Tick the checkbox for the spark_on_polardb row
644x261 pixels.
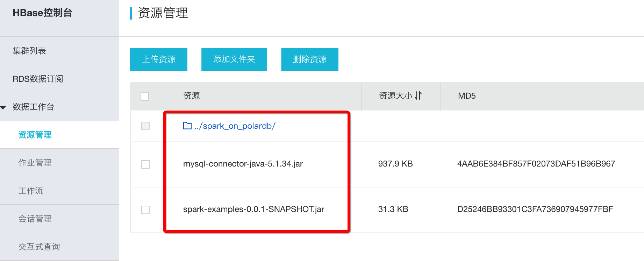(145, 126)
